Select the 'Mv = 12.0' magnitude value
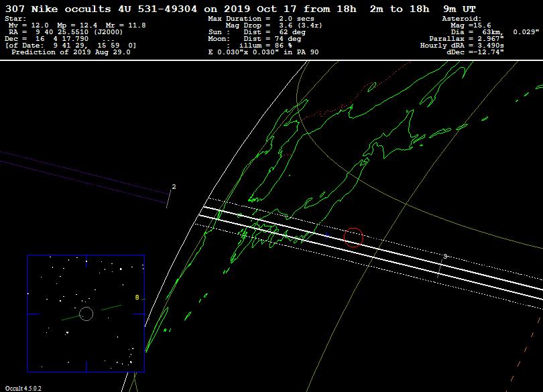The image size is (543, 392). (x=29, y=25)
